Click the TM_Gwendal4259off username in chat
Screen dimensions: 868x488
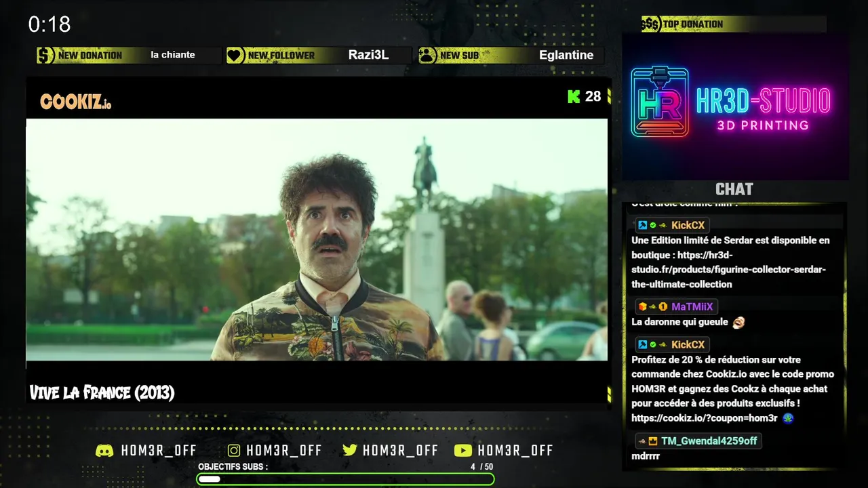tap(709, 441)
